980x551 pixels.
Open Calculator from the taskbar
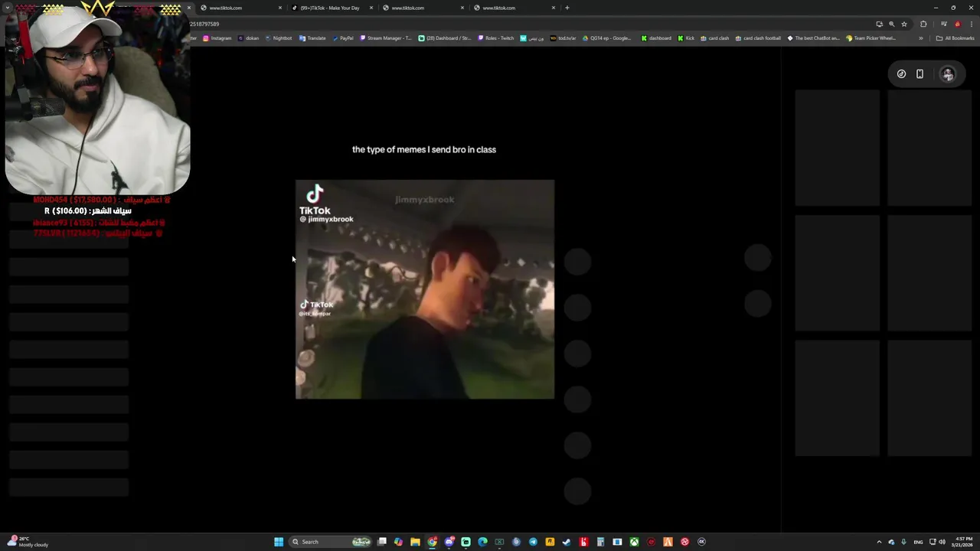pos(600,542)
